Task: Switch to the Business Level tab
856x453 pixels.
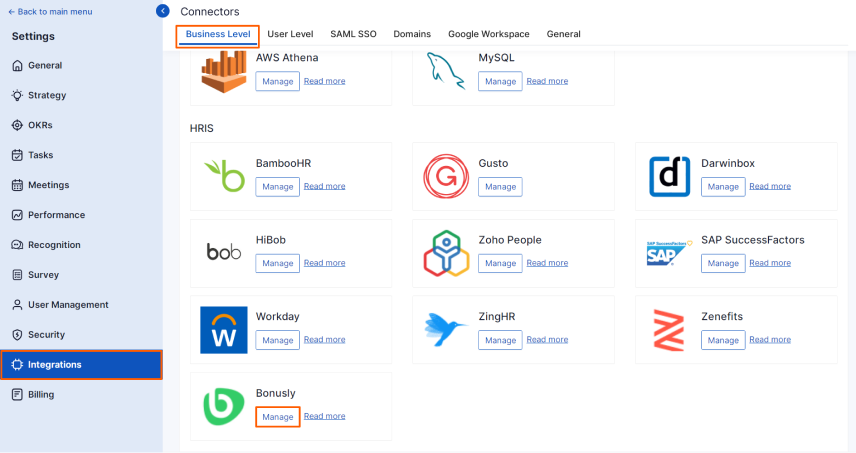Action: point(218,34)
